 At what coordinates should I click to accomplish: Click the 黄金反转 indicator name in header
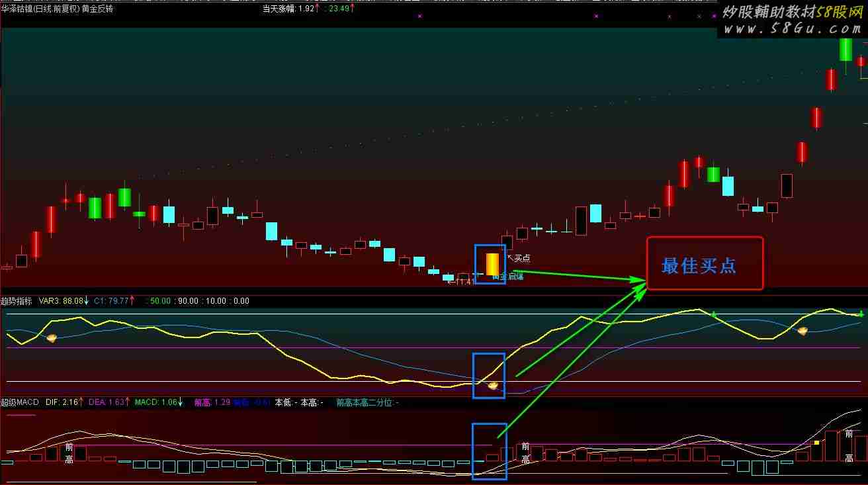pyautogui.click(x=97, y=9)
